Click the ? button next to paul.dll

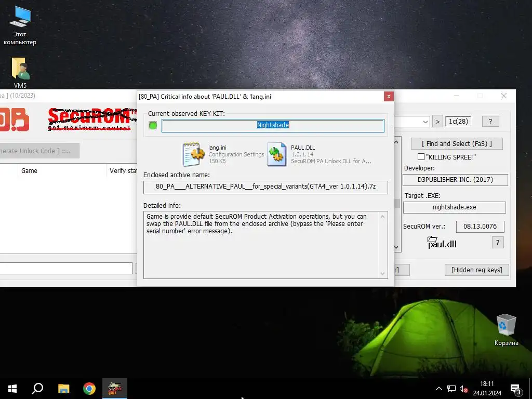click(x=498, y=242)
